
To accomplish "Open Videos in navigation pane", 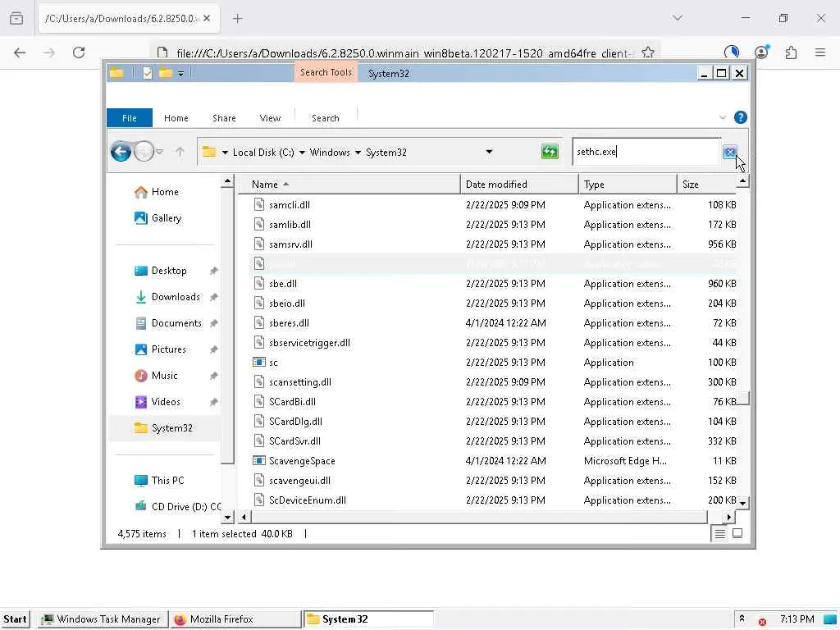I will pos(166,402).
